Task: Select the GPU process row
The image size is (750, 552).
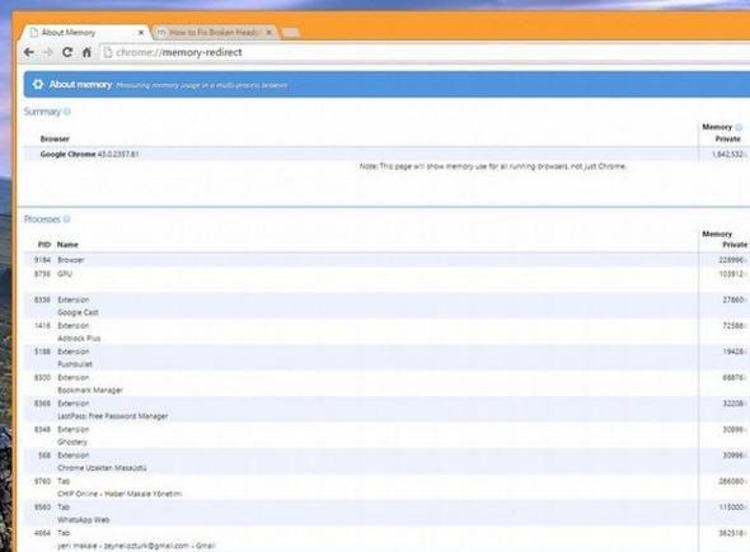Action: click(385, 274)
